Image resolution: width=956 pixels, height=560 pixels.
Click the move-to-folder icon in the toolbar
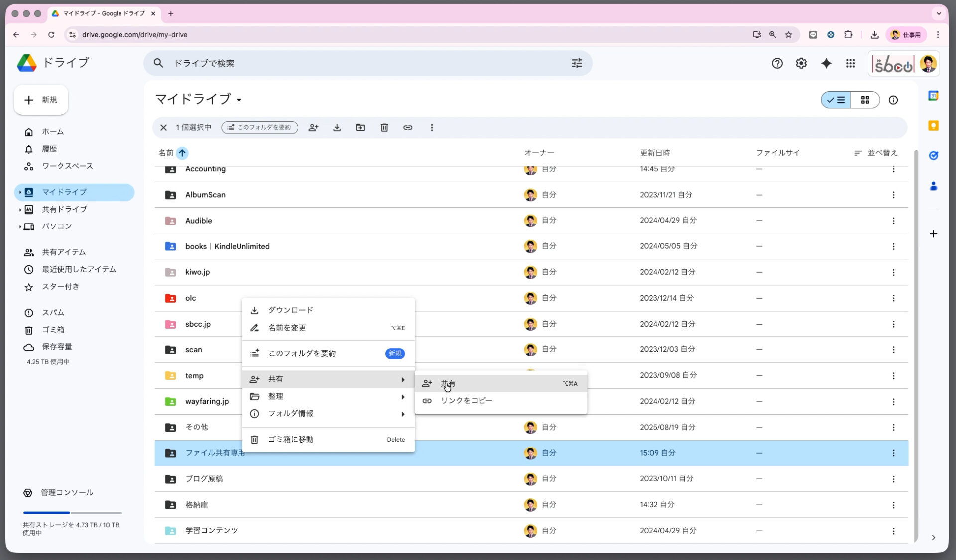360,128
